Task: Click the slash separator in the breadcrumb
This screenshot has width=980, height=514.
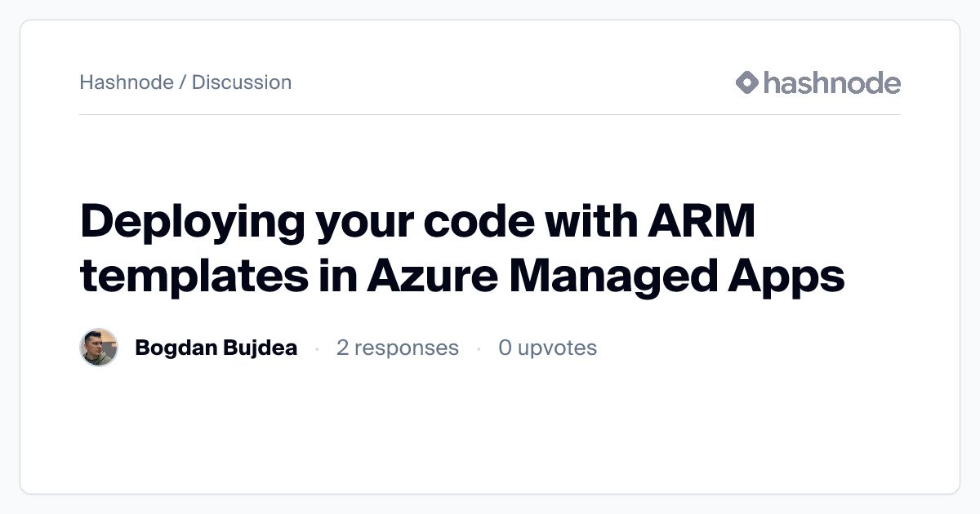Action: point(183,82)
